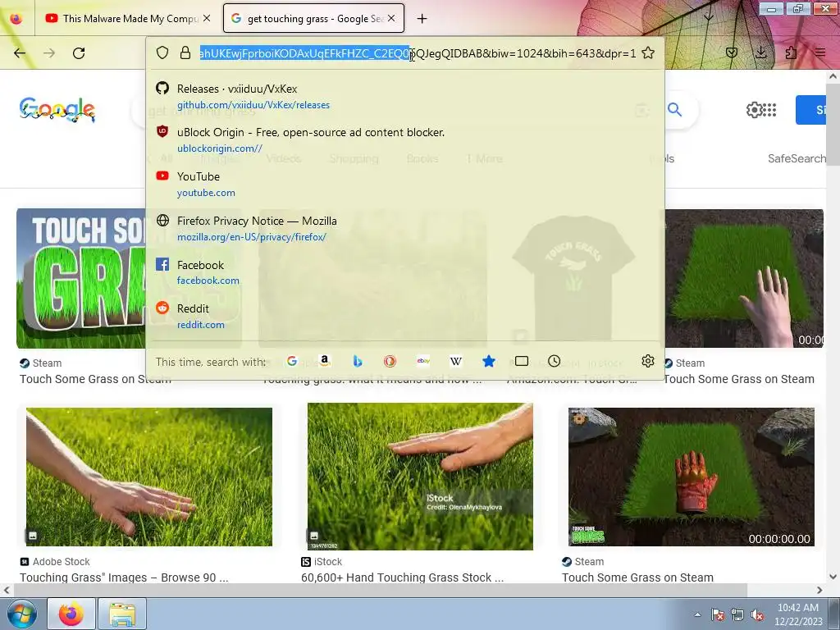This screenshot has width=840, height=630.
Task: Open the Touch Some Grass banner image
Action: tap(81, 279)
